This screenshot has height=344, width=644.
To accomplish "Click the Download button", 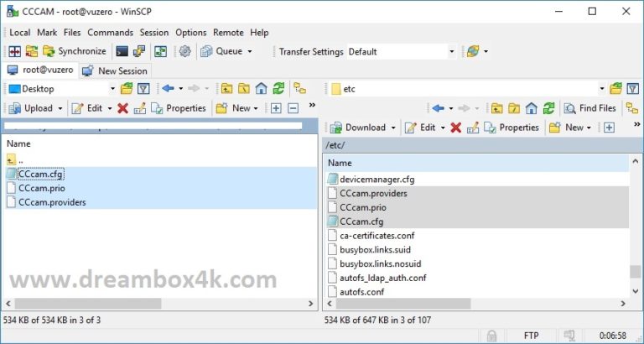I will (358, 128).
